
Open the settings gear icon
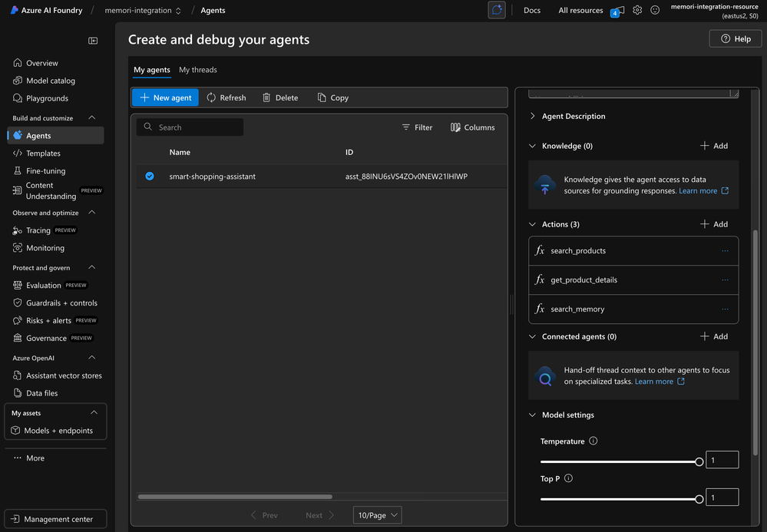click(x=637, y=10)
